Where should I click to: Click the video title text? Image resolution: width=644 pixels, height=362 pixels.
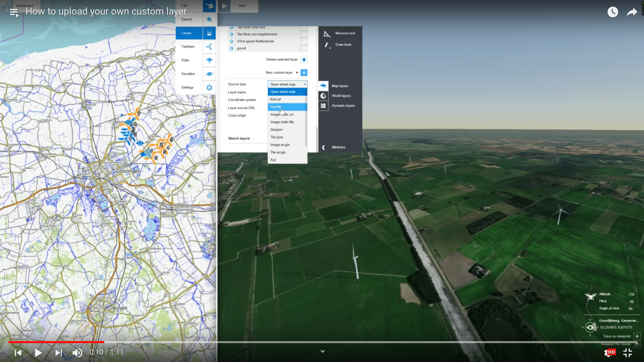106,11
